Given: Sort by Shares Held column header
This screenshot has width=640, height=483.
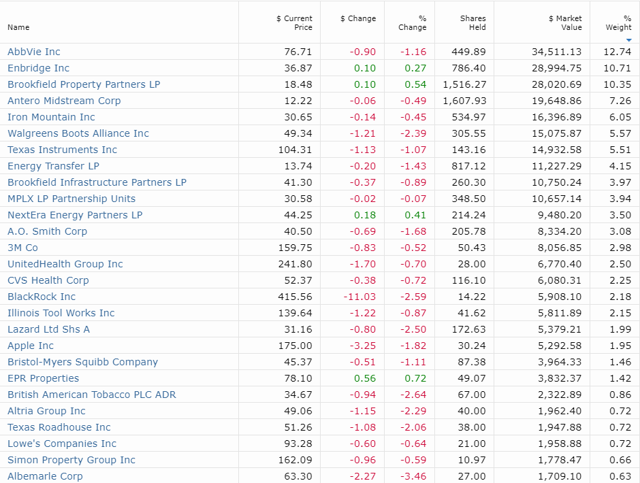Looking at the screenshot, I should pos(473,23).
